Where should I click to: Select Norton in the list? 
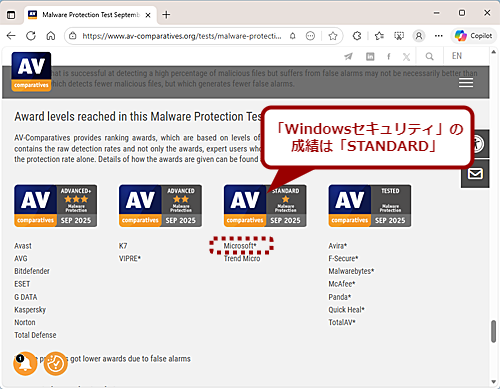pos(25,322)
